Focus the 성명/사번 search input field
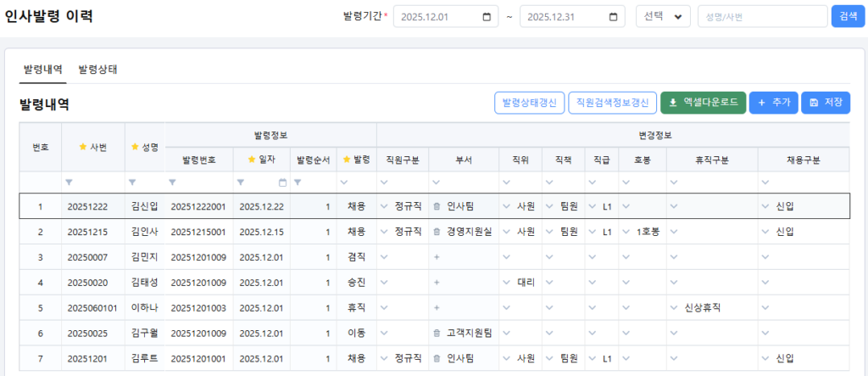868x376 pixels. click(761, 17)
